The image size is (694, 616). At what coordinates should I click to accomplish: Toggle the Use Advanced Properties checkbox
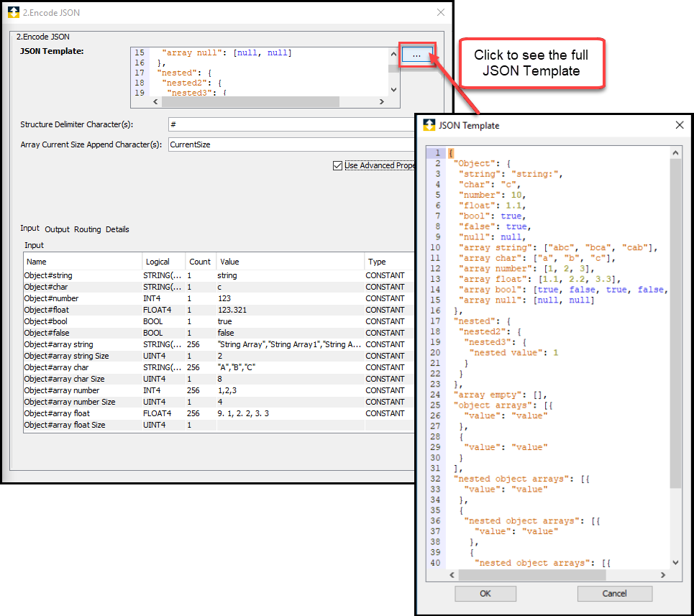pyautogui.click(x=337, y=165)
